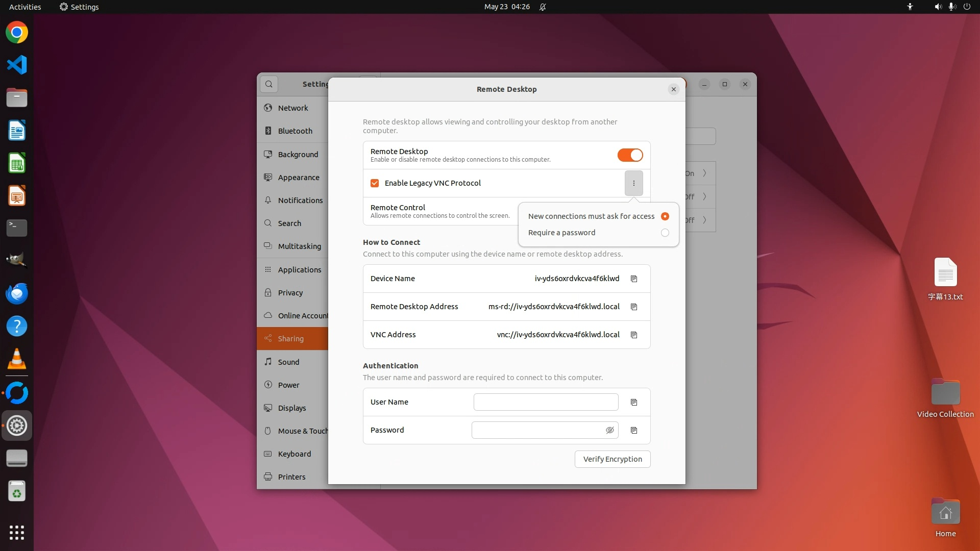Open VNC options three-dot menu
This screenshot has height=551, width=980.
click(633, 183)
